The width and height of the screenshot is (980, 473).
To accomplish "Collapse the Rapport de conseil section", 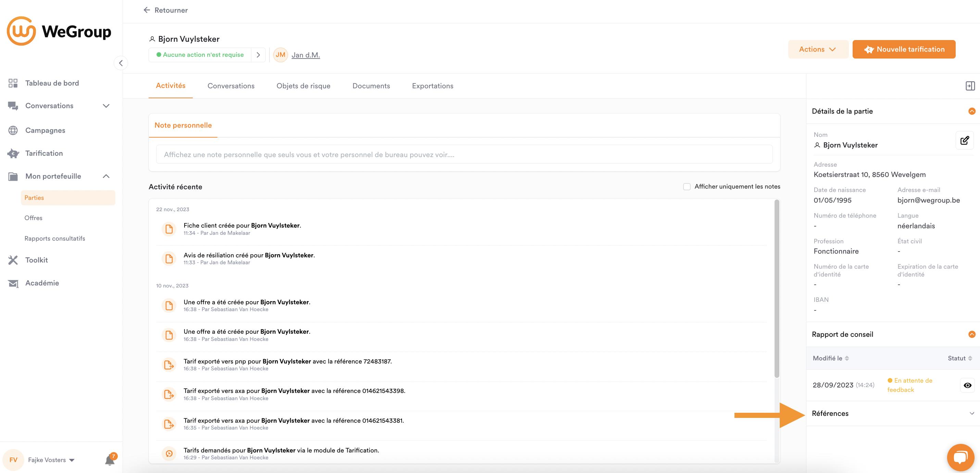I will [x=972, y=334].
